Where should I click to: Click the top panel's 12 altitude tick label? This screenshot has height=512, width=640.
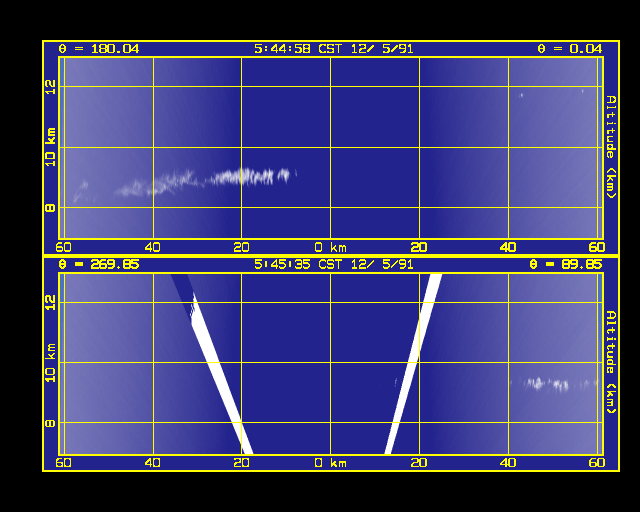tap(50, 87)
